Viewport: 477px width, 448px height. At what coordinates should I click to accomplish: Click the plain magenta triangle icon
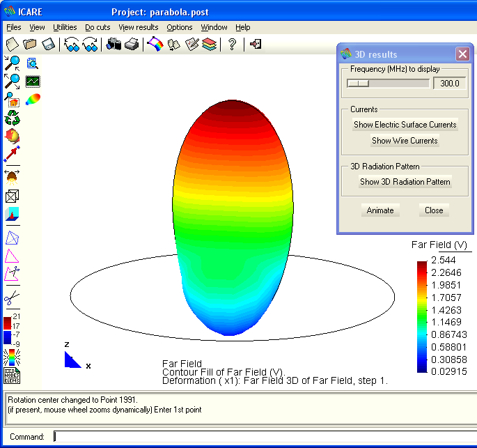pyautogui.click(x=12, y=256)
